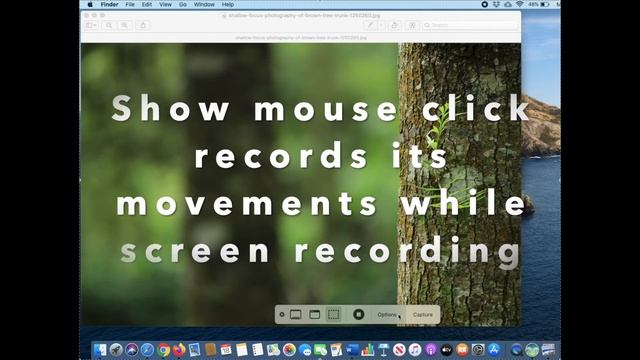Open App Store from the Dock

click(x=494, y=350)
